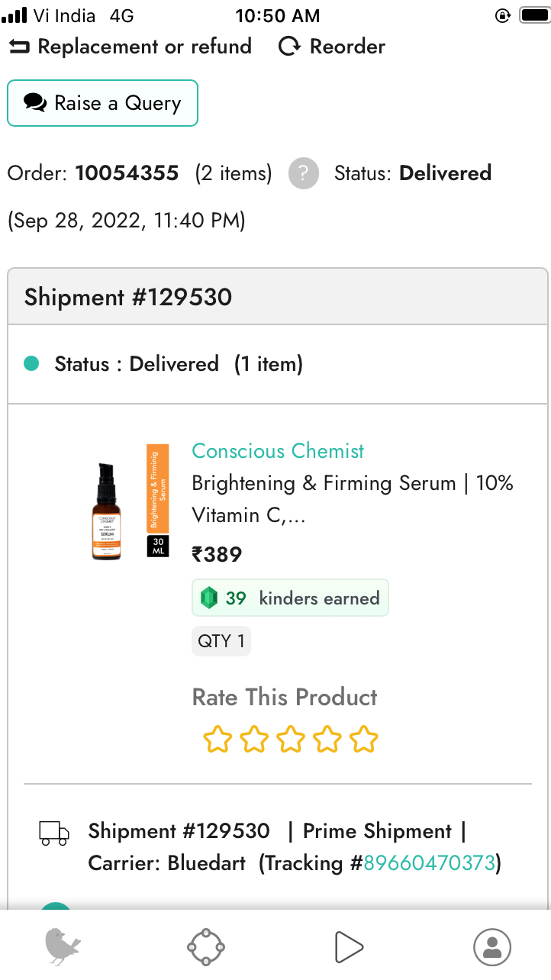Image resolution: width=551 pixels, height=980 pixels.
Task: Rate the product three stars
Action: point(291,740)
